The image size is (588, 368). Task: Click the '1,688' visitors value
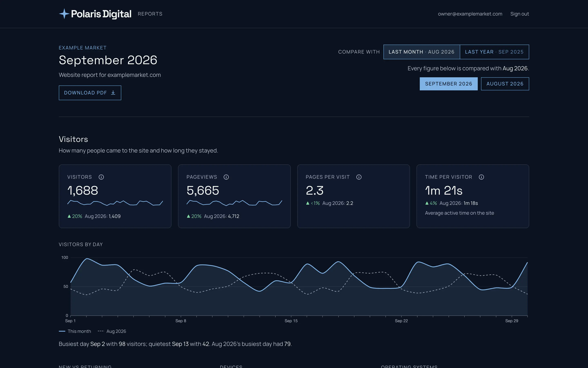click(83, 190)
